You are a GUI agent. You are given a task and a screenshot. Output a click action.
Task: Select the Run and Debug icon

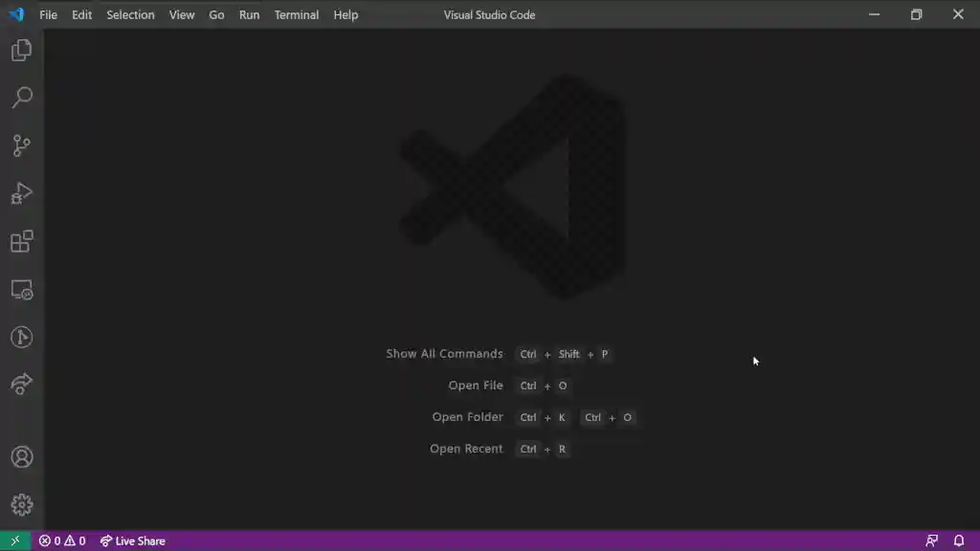click(21, 193)
